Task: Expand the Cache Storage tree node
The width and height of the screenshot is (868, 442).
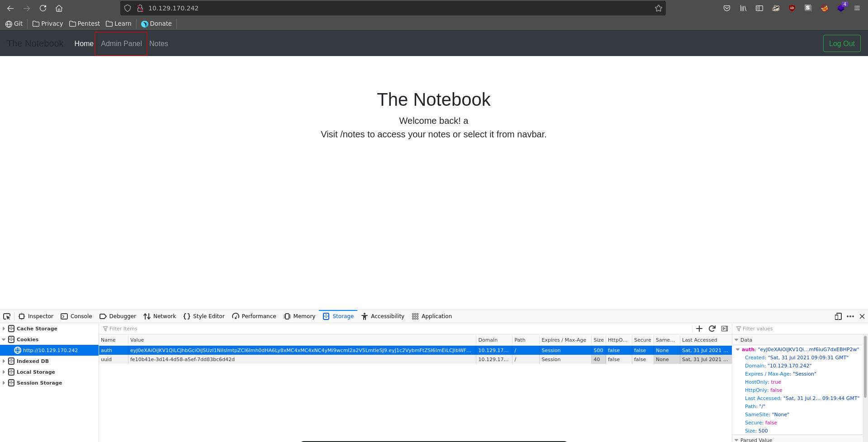Action: tap(4, 329)
